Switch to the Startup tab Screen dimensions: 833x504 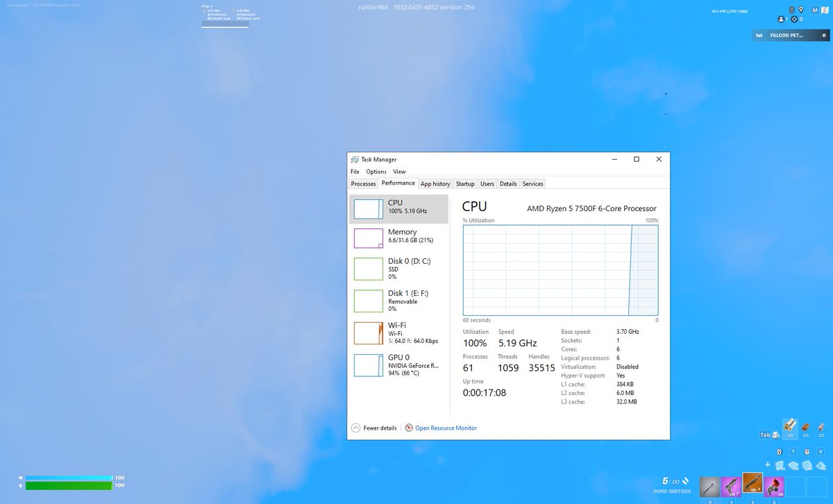tap(465, 184)
